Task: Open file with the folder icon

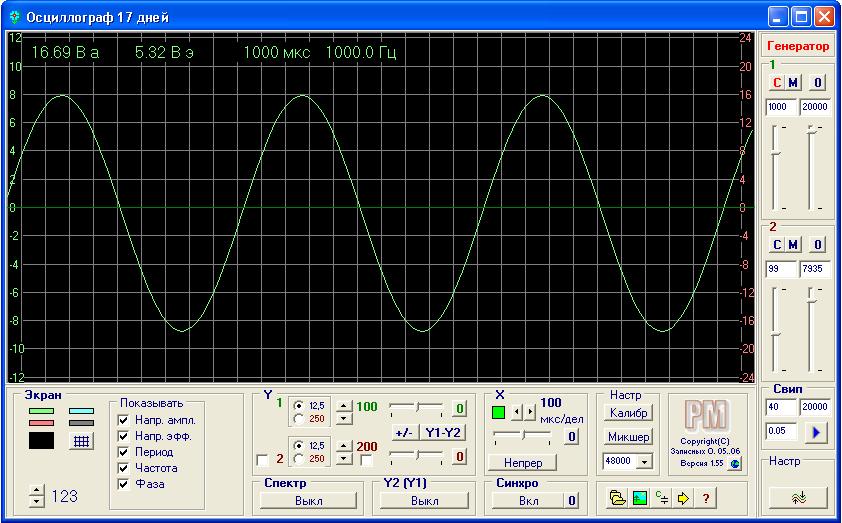Action: [x=618, y=498]
